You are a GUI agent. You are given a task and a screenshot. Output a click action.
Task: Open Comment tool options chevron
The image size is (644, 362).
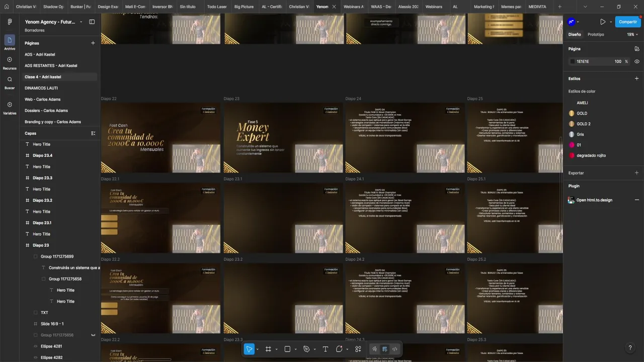[347, 349]
